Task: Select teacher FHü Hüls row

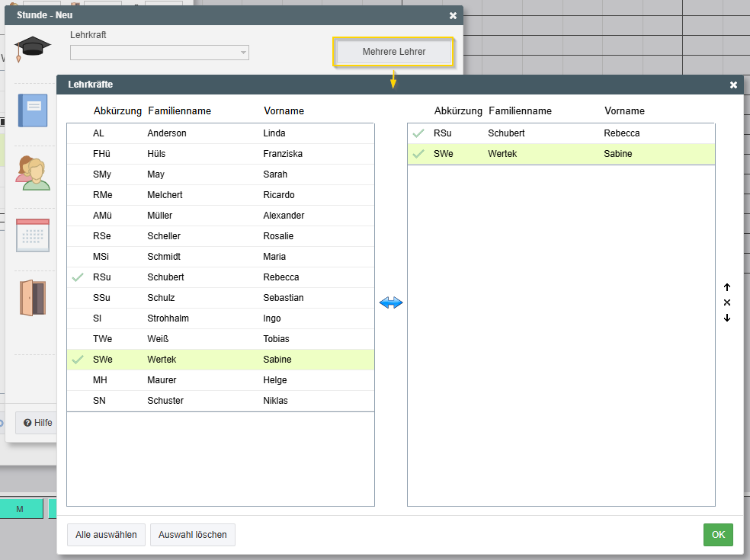Action: [220, 154]
